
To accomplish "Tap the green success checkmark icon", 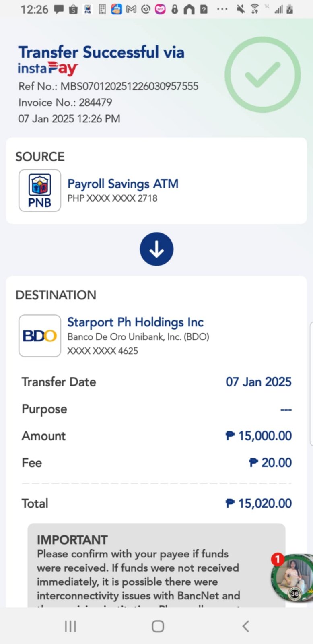I will click(x=262, y=75).
